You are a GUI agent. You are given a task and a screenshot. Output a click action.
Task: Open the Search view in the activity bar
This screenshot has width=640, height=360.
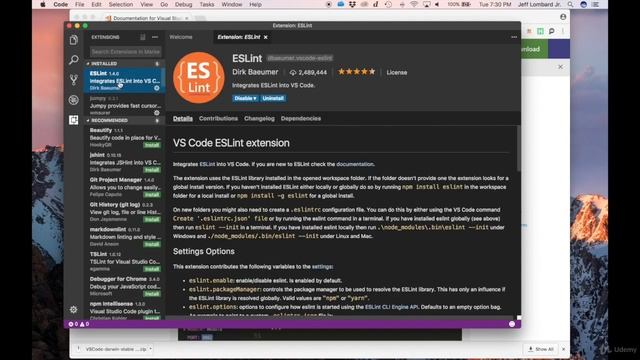click(x=73, y=60)
